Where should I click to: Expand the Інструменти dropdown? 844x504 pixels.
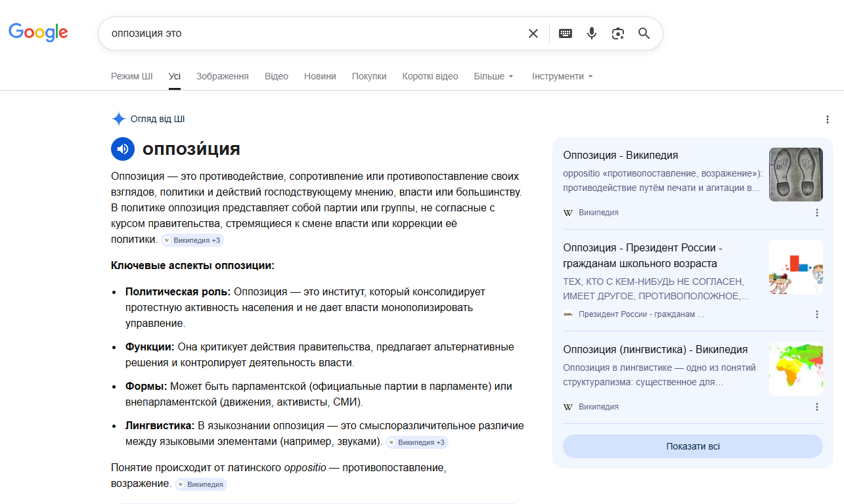[x=562, y=76]
